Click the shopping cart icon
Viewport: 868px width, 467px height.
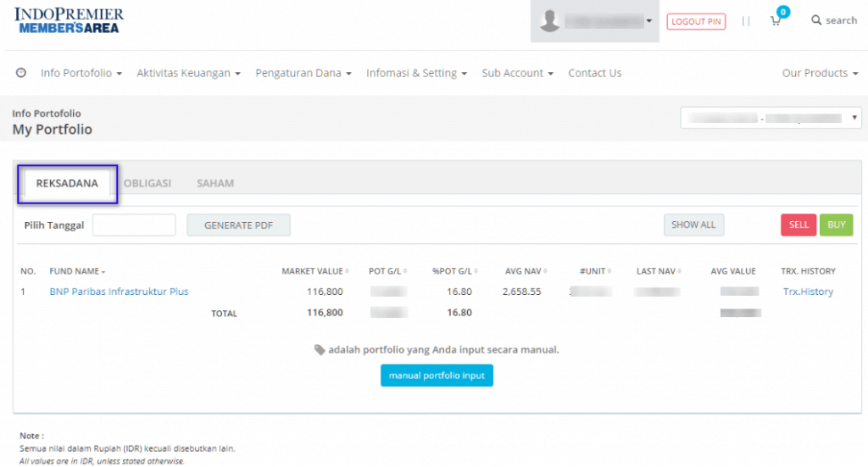pos(776,20)
